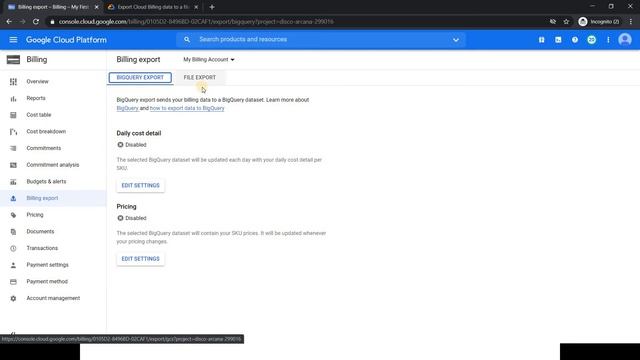Click the Pricing tag icon

click(x=13, y=215)
